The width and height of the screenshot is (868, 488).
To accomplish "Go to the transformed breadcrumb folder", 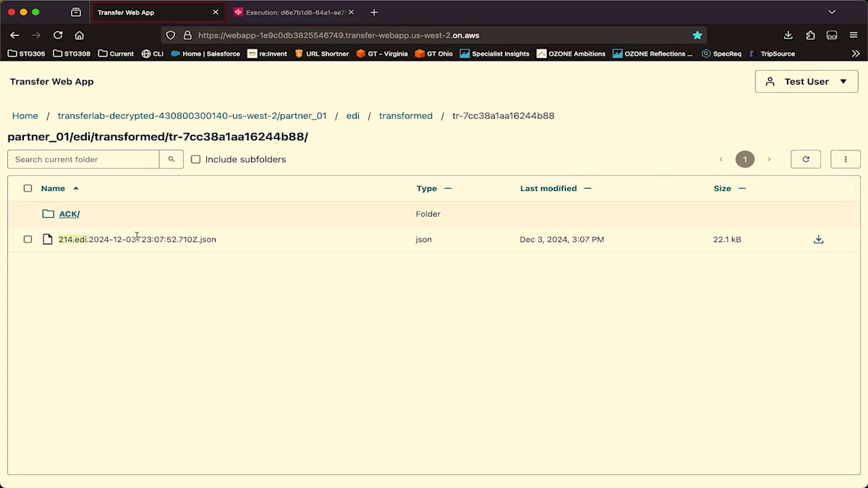I will tap(406, 116).
